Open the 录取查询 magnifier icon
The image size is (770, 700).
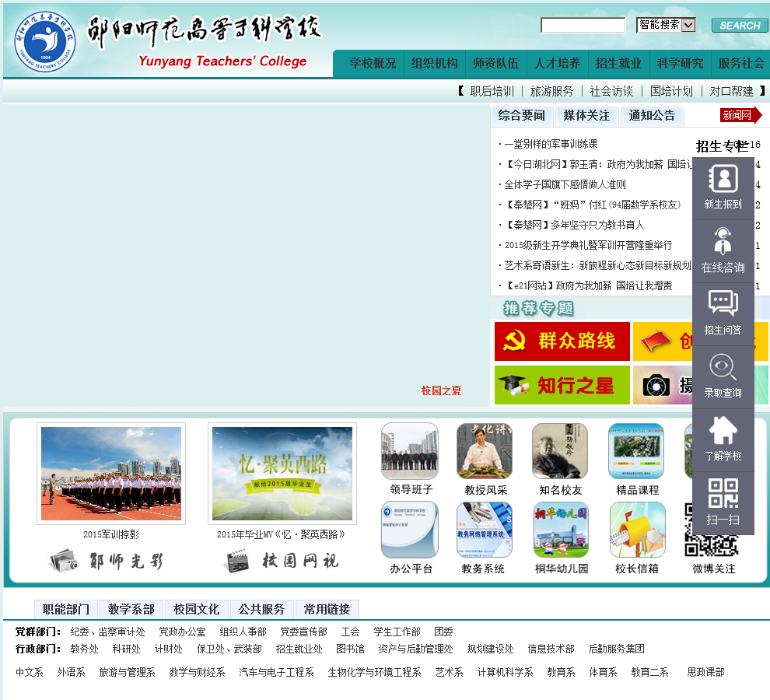[x=723, y=366]
